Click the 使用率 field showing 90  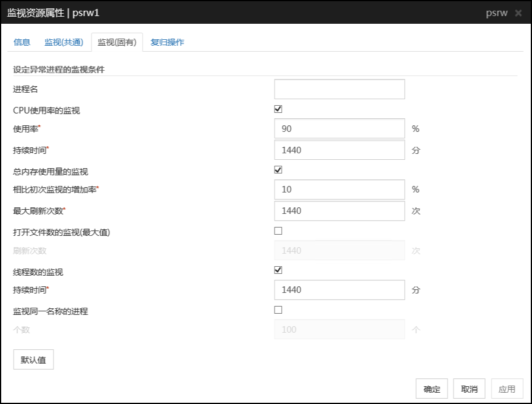(339, 129)
